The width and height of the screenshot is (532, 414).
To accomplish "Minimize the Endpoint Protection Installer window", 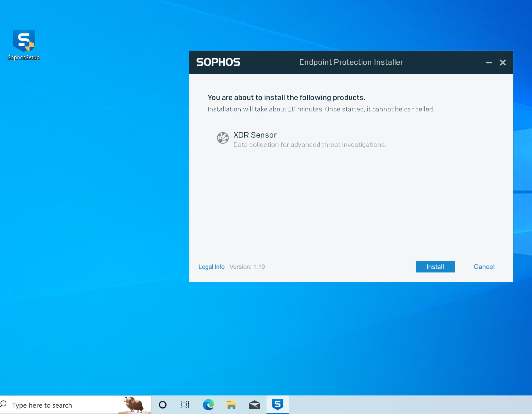I will 489,62.
